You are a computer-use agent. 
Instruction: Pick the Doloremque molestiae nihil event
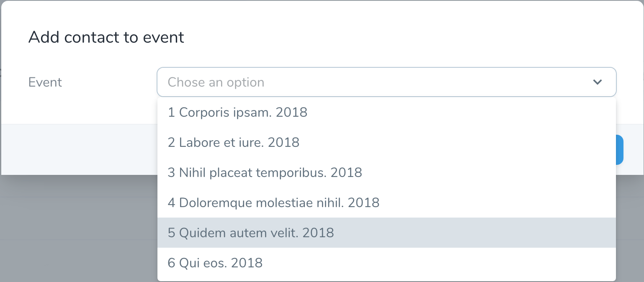[386, 203]
